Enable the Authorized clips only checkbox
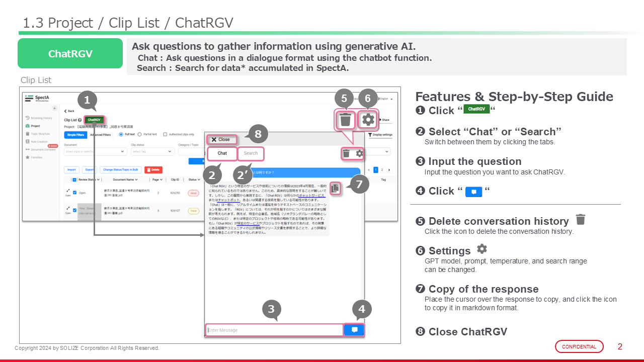The width and height of the screenshot is (644, 362). pos(165,134)
